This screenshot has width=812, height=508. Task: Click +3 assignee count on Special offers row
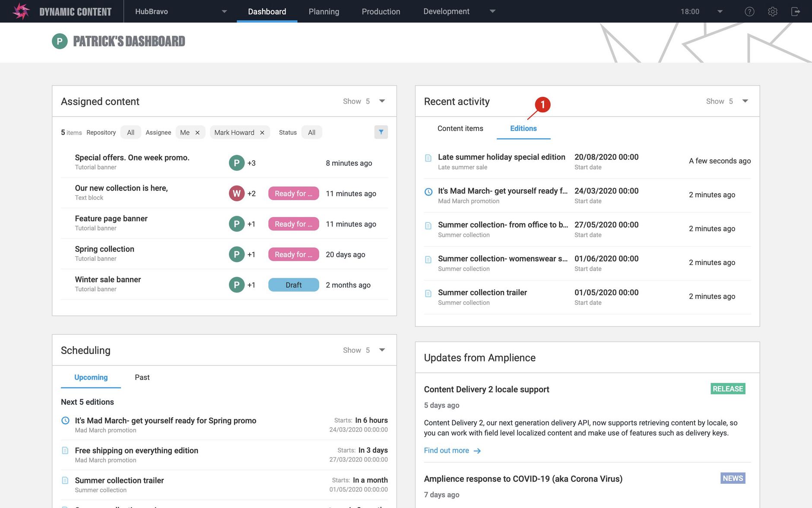point(251,163)
